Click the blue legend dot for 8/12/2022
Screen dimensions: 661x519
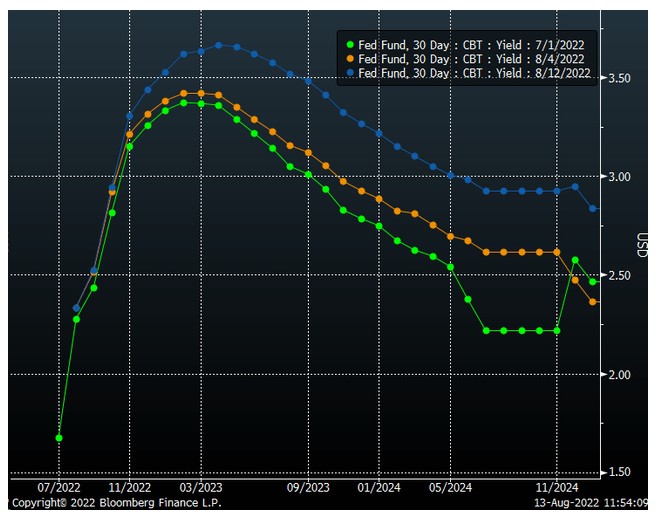pyautogui.click(x=349, y=72)
